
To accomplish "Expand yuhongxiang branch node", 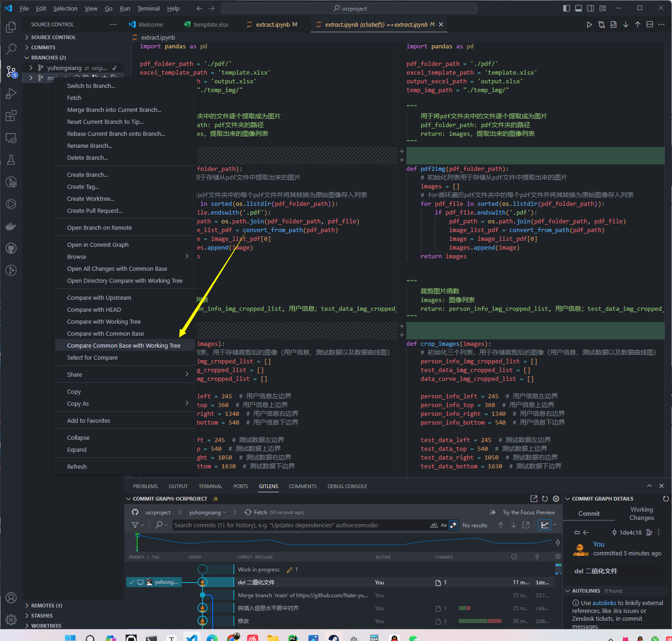I will point(31,68).
